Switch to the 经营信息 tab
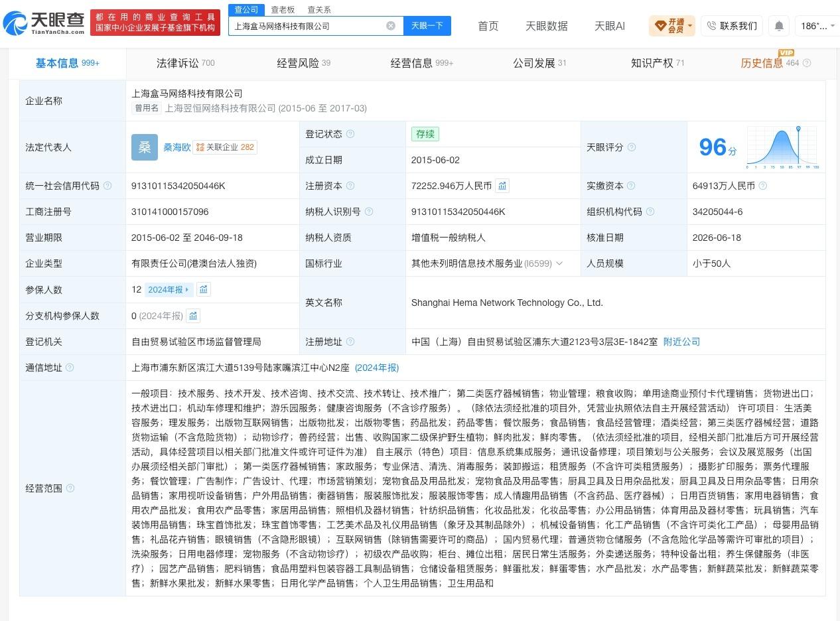The width and height of the screenshot is (840, 621). pyautogui.click(x=422, y=63)
